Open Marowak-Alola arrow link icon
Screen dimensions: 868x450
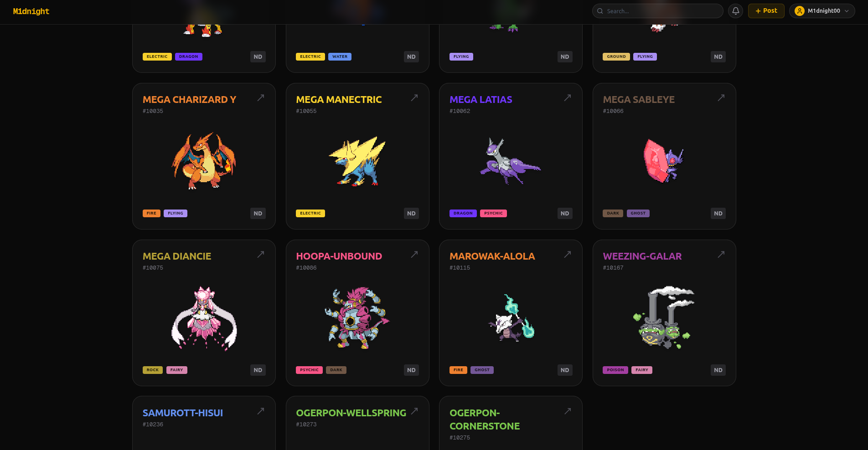click(568, 254)
